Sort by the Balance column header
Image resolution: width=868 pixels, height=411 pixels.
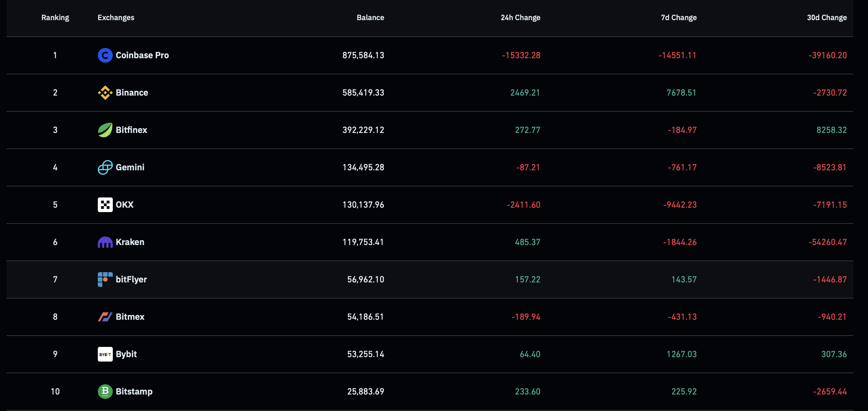pyautogui.click(x=370, y=18)
